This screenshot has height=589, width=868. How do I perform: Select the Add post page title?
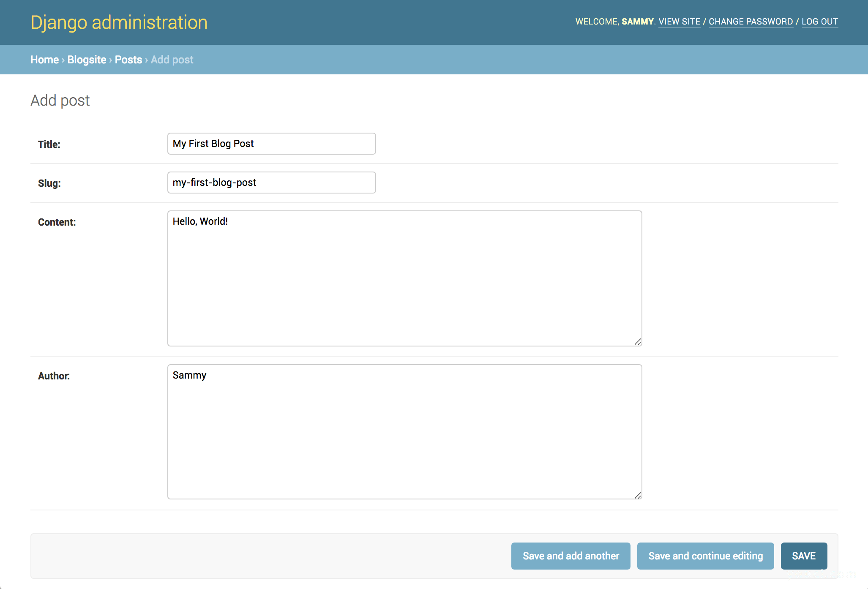pyautogui.click(x=60, y=100)
